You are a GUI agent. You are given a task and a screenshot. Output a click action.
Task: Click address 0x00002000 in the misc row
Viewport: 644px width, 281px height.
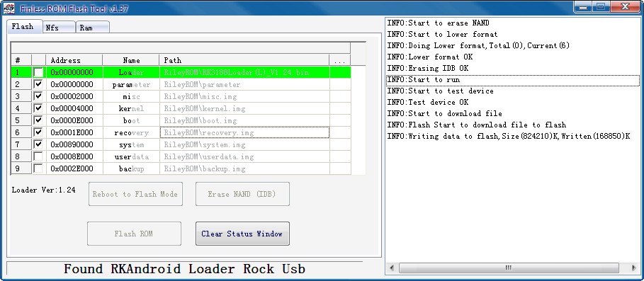click(x=74, y=96)
